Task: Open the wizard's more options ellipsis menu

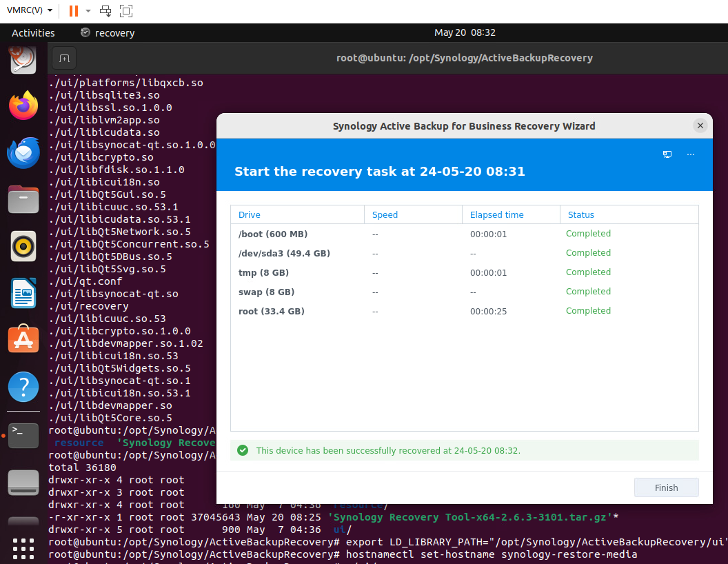Action: (x=690, y=154)
